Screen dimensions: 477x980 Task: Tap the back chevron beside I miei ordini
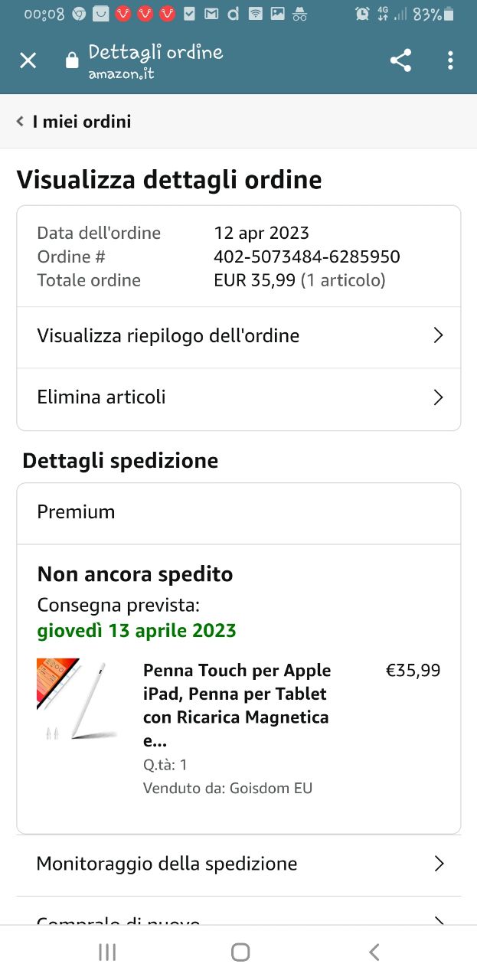pyautogui.click(x=21, y=121)
